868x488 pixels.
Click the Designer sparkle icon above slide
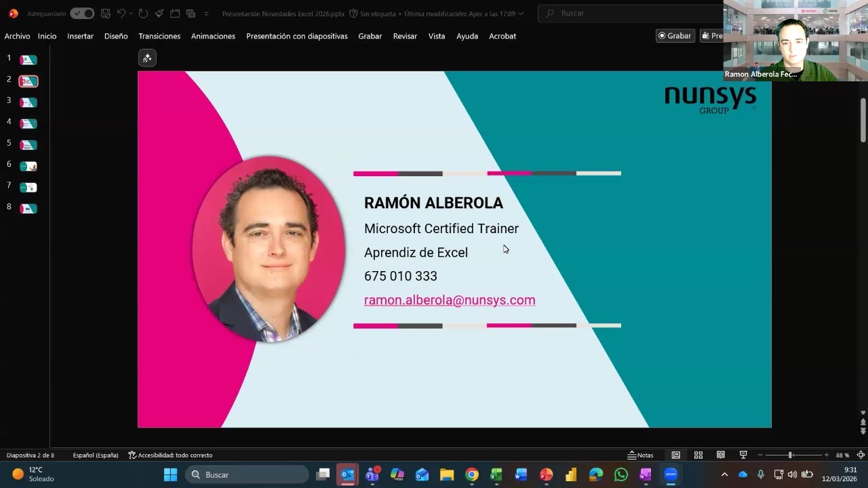coord(147,58)
